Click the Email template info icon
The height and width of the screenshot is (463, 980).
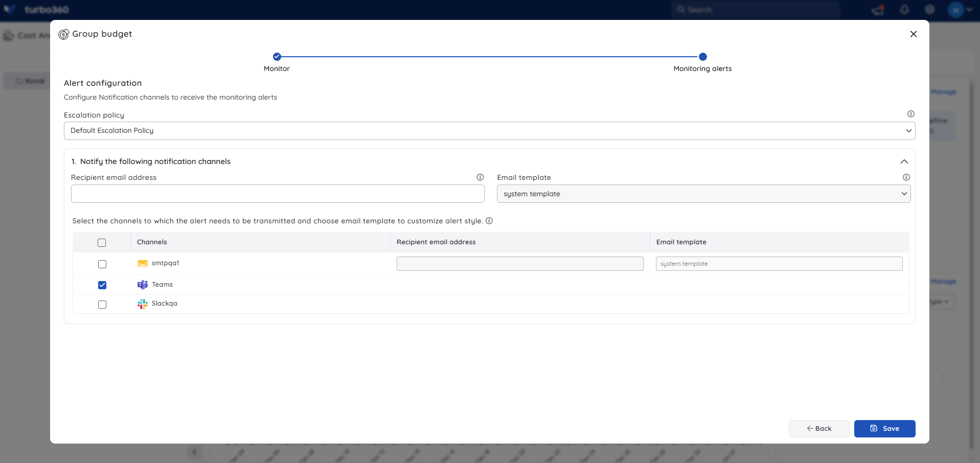click(906, 177)
